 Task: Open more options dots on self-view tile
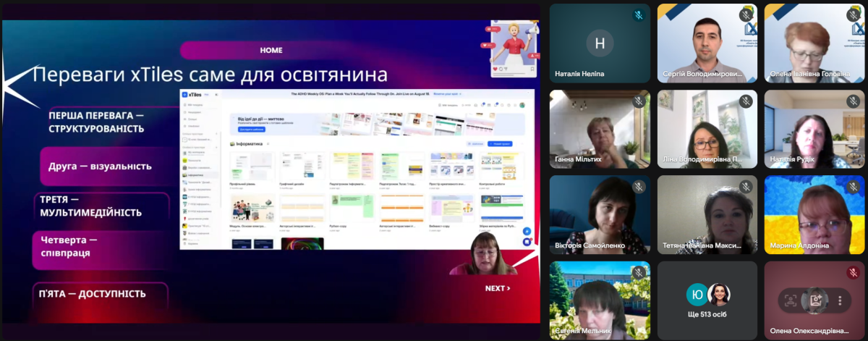[x=840, y=300]
